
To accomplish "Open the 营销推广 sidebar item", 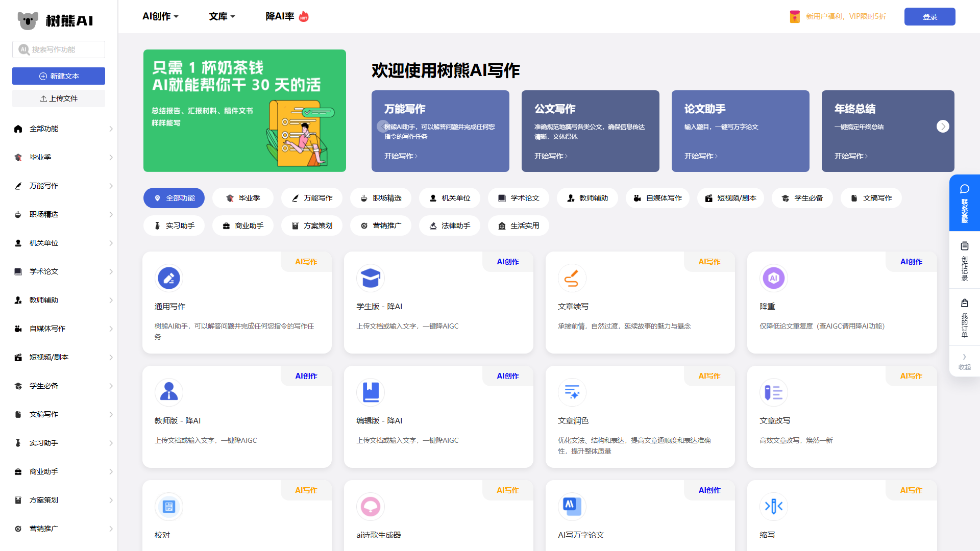I will [59, 529].
